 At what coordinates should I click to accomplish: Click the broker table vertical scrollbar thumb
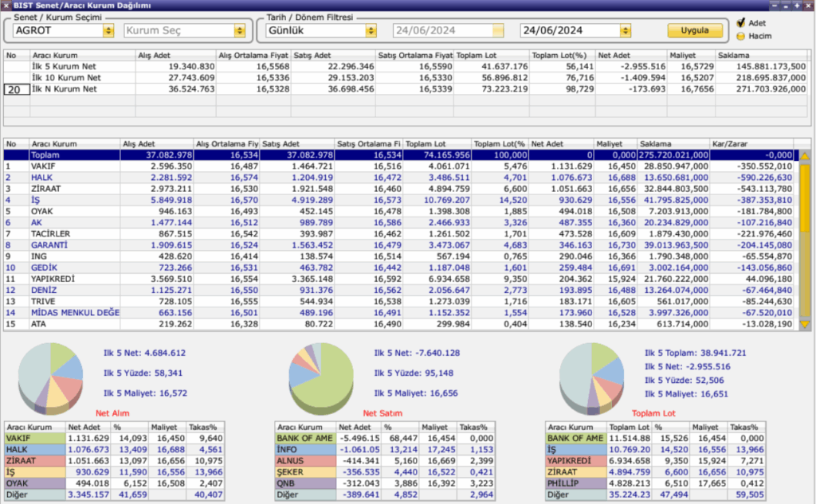(x=805, y=197)
